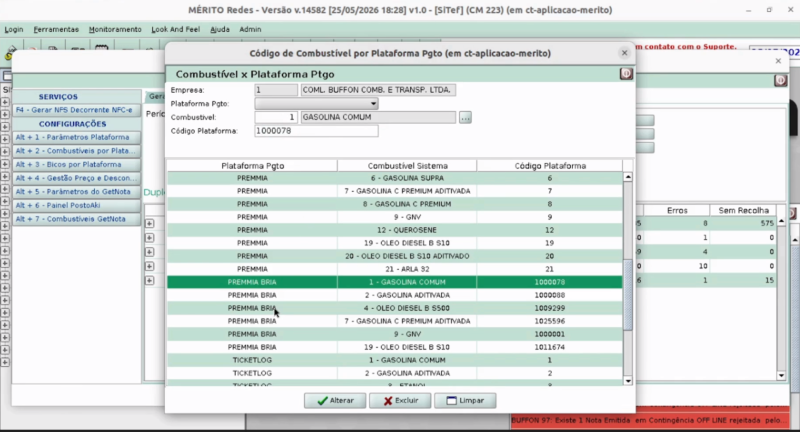Open Alt + 1 - Parâmetros Plataforma

[x=77, y=137]
